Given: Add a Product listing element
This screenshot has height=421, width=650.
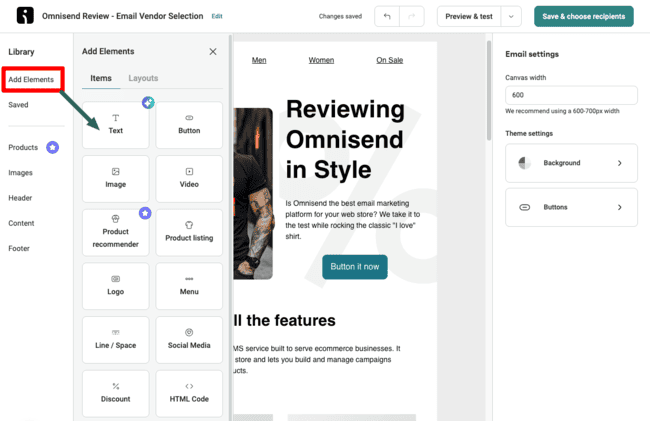Looking at the screenshot, I should pos(189,232).
